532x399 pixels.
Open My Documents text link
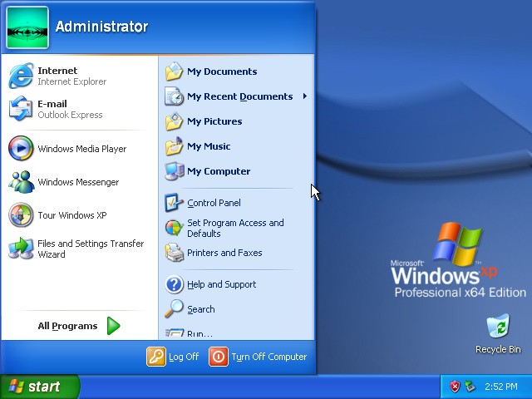pos(222,71)
